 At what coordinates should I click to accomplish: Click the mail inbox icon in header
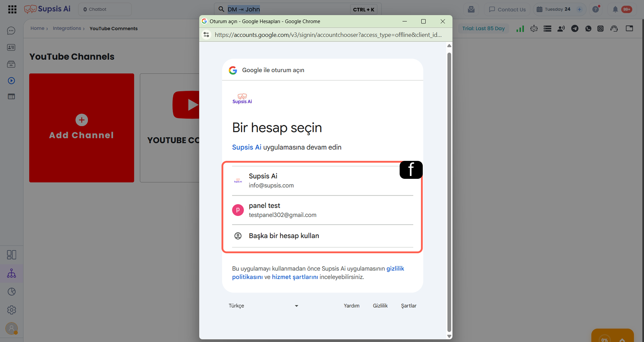tap(471, 9)
